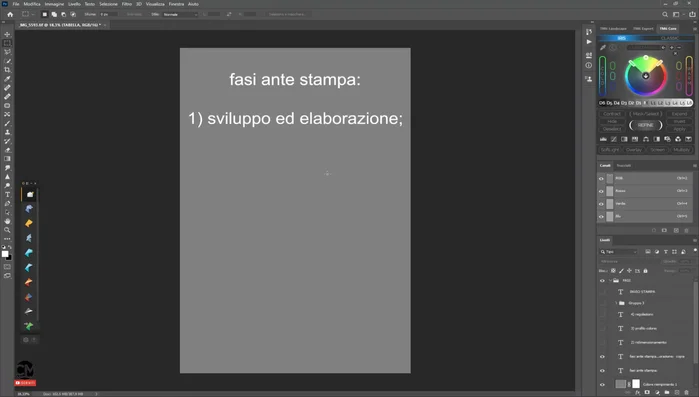699x397 pixels.
Task: Toggle visibility of RGB channel
Action: tap(601, 178)
